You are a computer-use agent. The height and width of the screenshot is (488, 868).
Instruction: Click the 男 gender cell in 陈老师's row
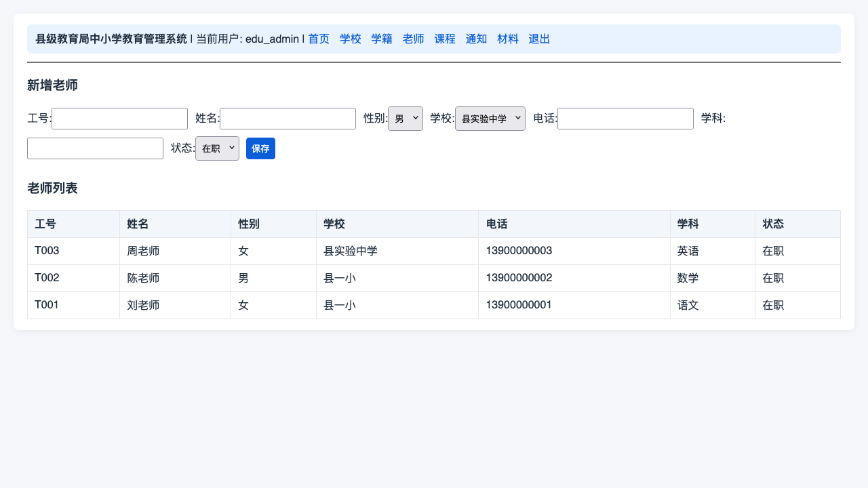click(x=273, y=278)
